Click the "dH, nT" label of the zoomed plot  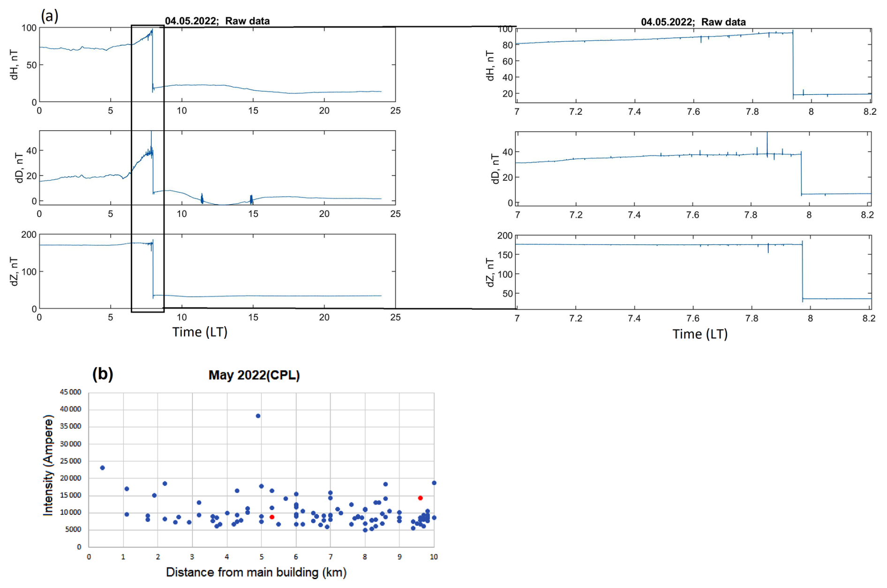(x=490, y=66)
